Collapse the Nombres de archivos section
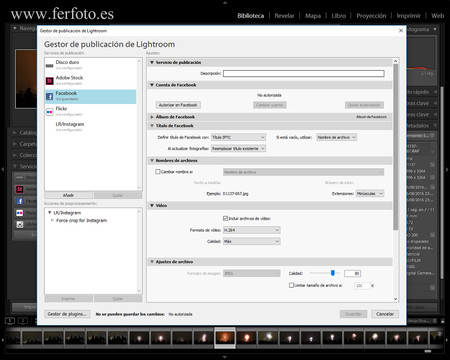450x360 pixels. pos(152,161)
